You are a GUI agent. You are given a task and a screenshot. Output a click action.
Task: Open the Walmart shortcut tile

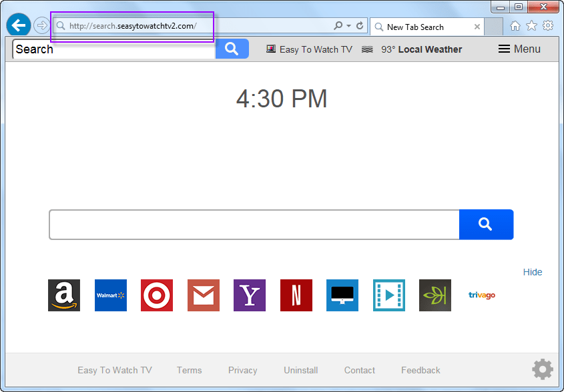coord(111,295)
